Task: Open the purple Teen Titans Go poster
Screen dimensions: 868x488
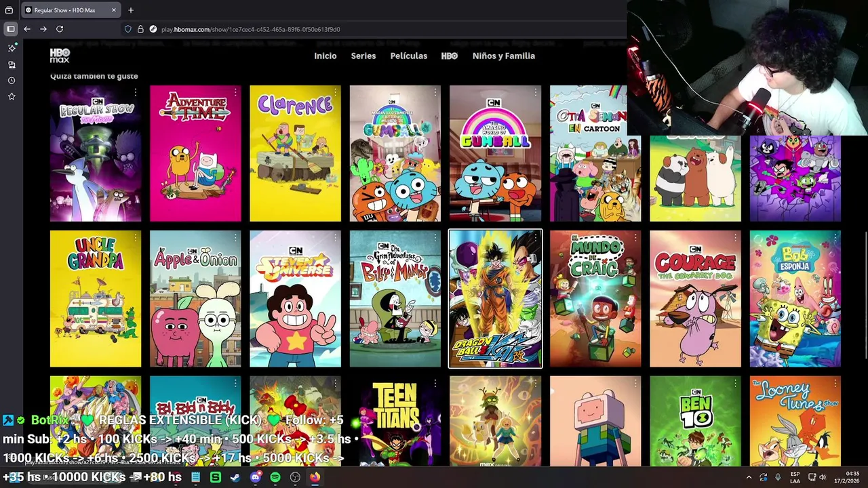Action: pyautogui.click(x=795, y=178)
